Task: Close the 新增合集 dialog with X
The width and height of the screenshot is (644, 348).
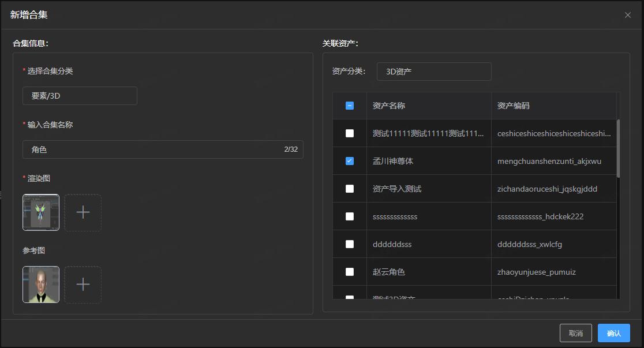Action: click(x=628, y=15)
